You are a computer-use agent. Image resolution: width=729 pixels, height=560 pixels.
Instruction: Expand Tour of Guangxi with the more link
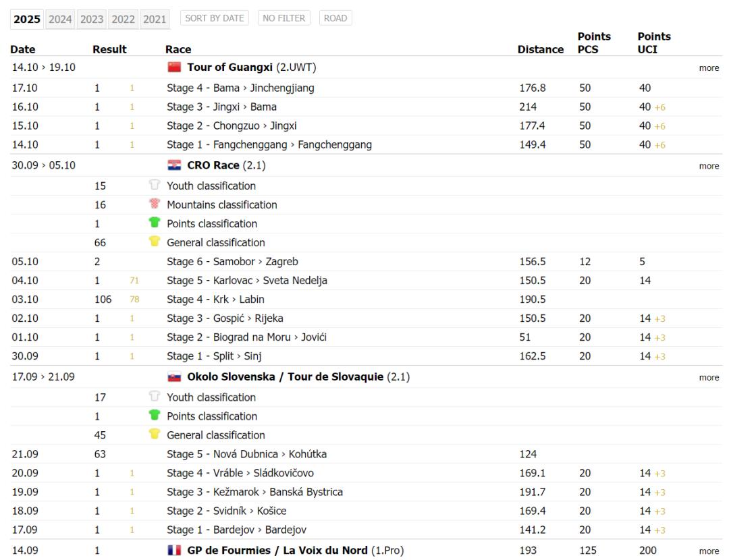point(709,68)
